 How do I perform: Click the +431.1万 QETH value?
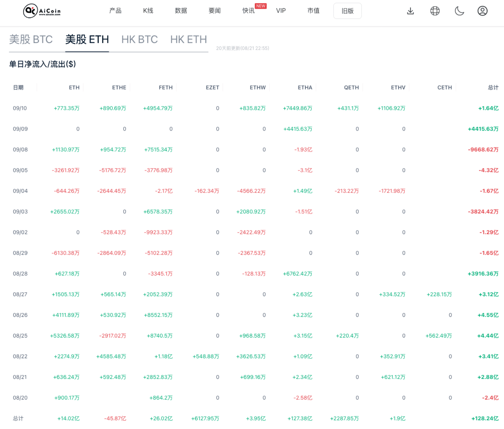click(x=348, y=108)
